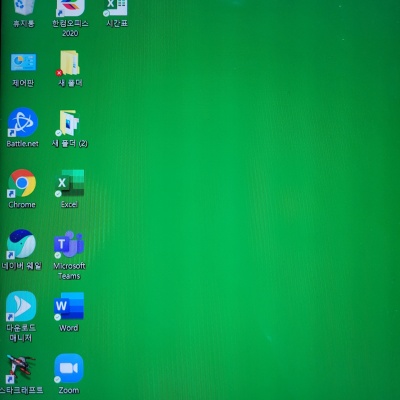Click the "제어판" label text
The width and height of the screenshot is (400, 400).
click(x=23, y=83)
